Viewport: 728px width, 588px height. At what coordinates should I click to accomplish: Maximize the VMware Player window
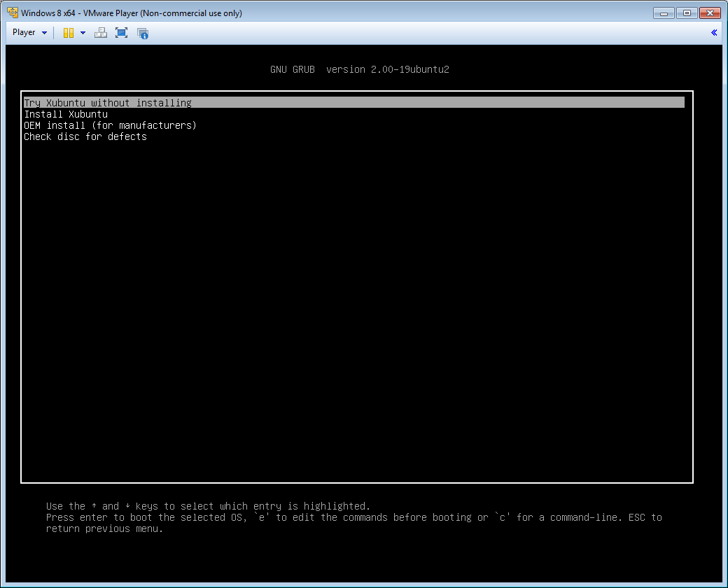(687, 13)
